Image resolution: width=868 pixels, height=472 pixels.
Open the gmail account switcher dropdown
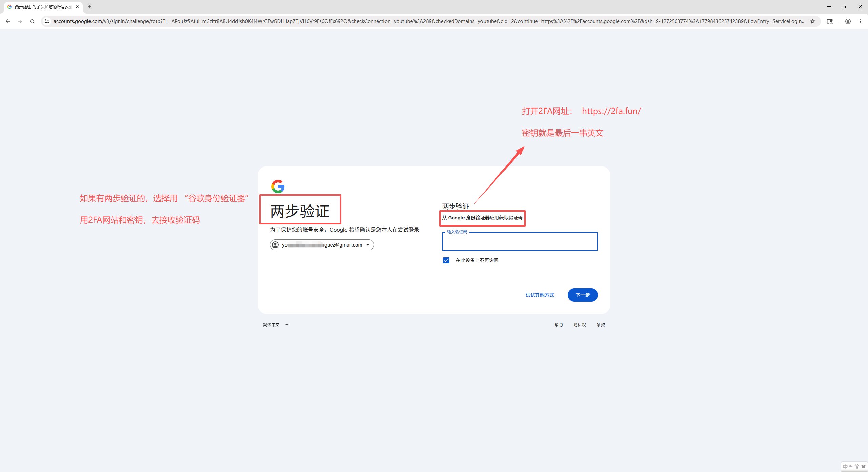[322, 245]
